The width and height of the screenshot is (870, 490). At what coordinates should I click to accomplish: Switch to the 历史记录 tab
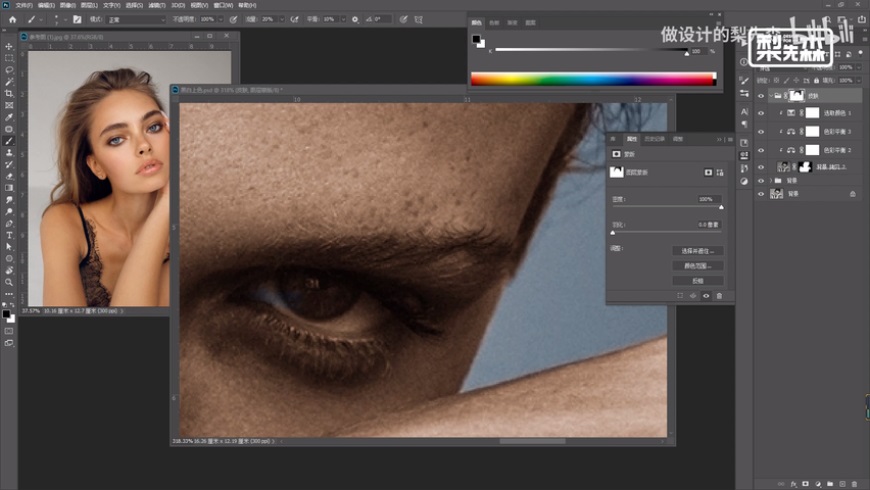click(x=655, y=139)
